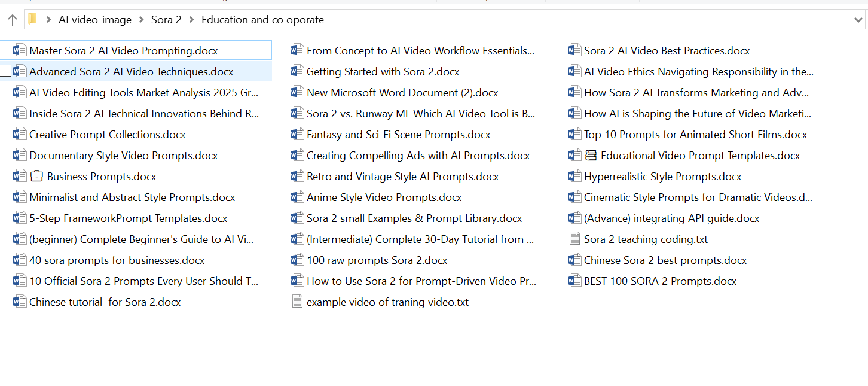Click Word icon of Documentary Style Video Prompts
Screen dimensions: 868x386
[x=20, y=155]
